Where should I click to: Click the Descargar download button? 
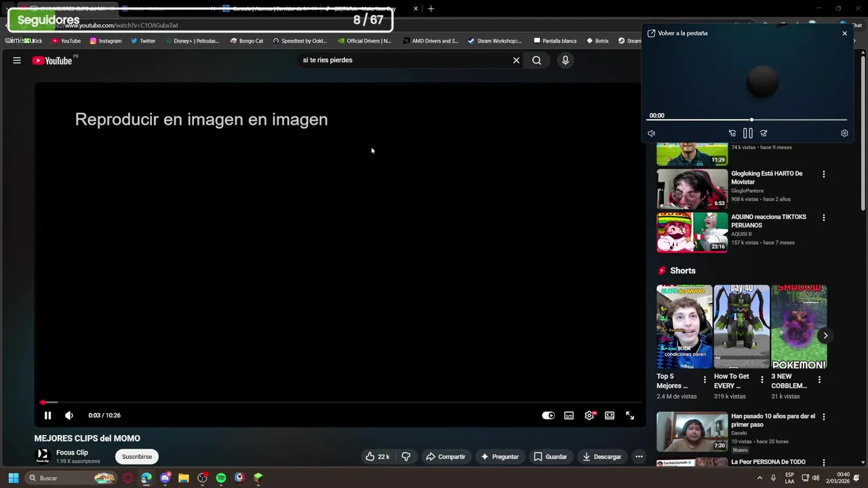(601, 457)
